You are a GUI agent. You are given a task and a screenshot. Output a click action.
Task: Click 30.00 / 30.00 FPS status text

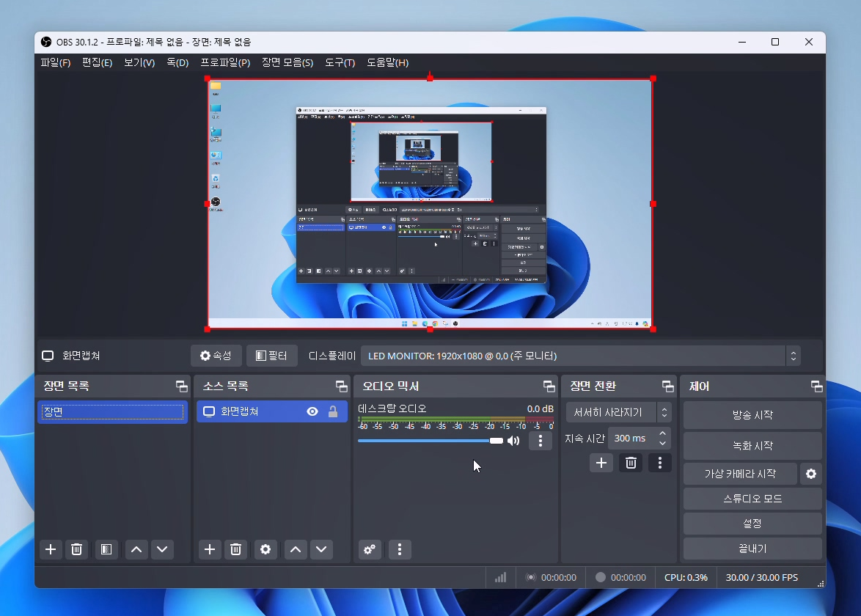click(x=761, y=578)
